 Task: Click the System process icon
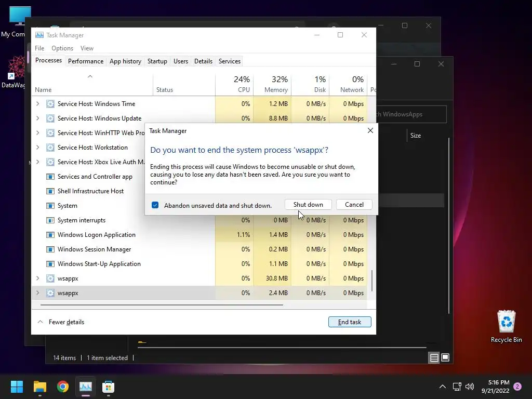point(50,206)
